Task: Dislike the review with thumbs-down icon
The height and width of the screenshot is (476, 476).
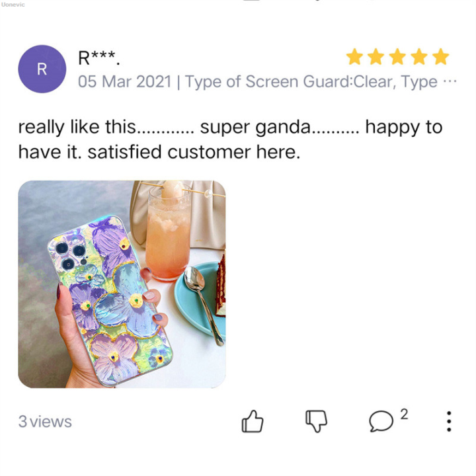Action: [x=316, y=421]
